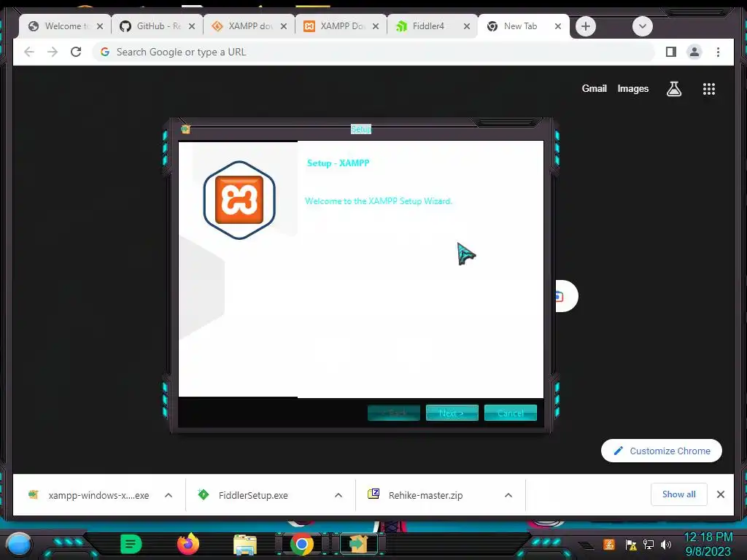This screenshot has height=560, width=747.
Task: Open the network tray icon
Action: (649, 544)
